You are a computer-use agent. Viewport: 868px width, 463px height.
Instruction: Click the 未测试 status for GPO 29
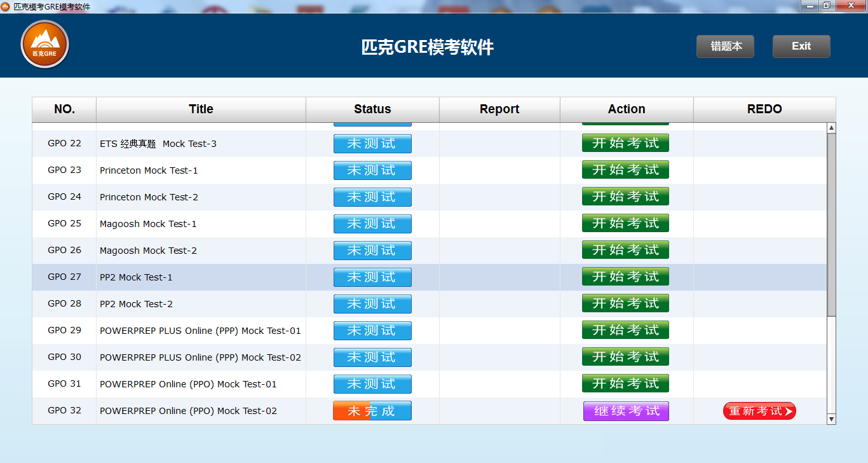point(372,331)
